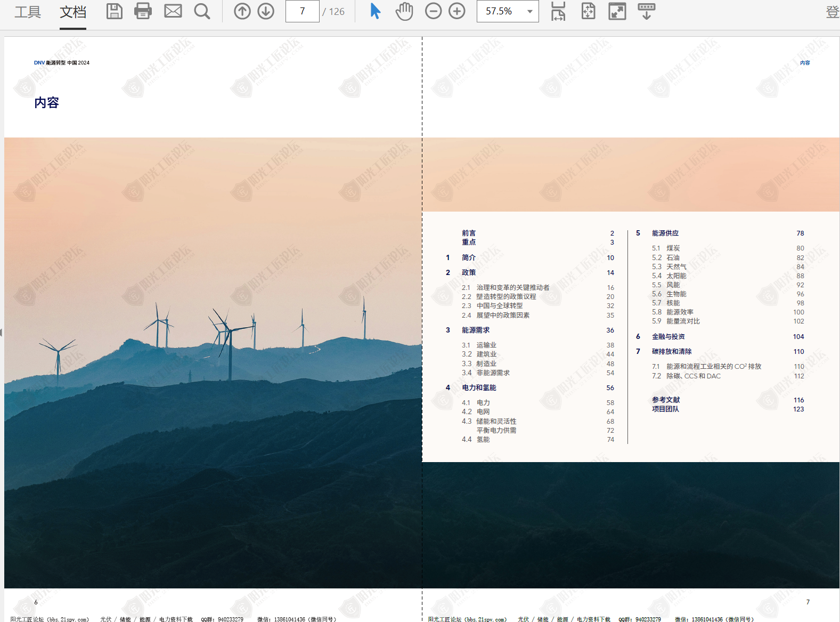Select the arrow selection tool
Screen dimensions: 840x622
pyautogui.click(x=375, y=11)
